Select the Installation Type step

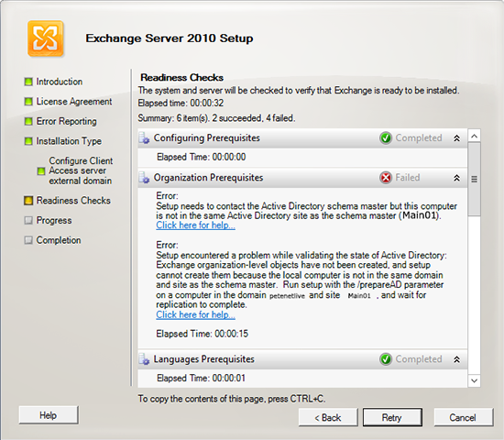pyautogui.click(x=69, y=141)
